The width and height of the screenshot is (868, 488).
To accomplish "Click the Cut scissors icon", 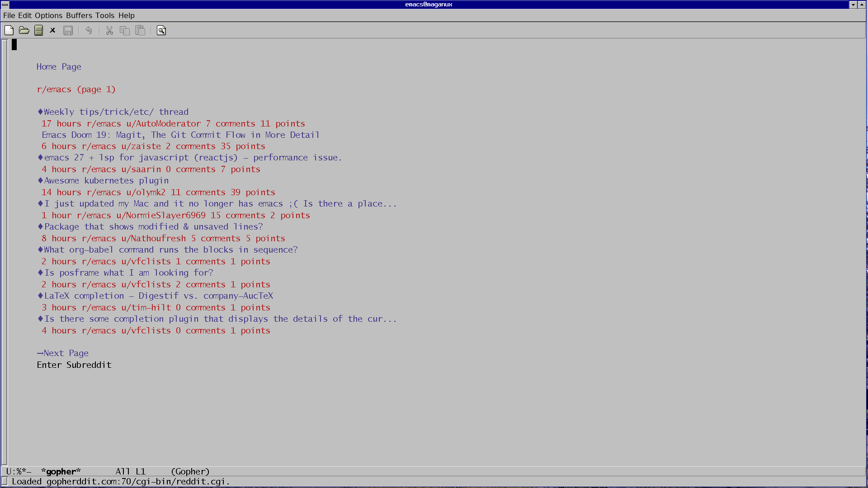I will [x=109, y=30].
